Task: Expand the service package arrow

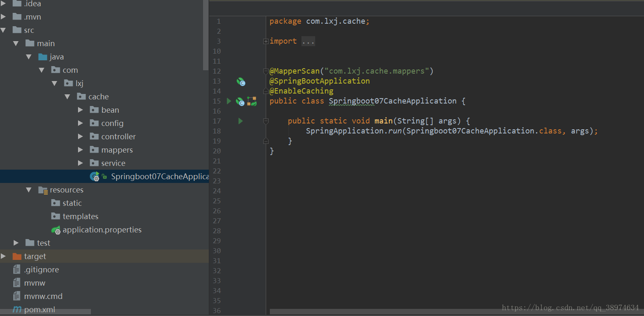Action: 81,163
